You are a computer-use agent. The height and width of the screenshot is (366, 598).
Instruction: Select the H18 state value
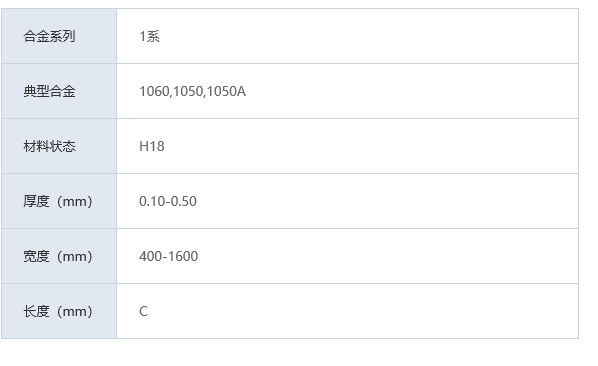click(x=152, y=146)
